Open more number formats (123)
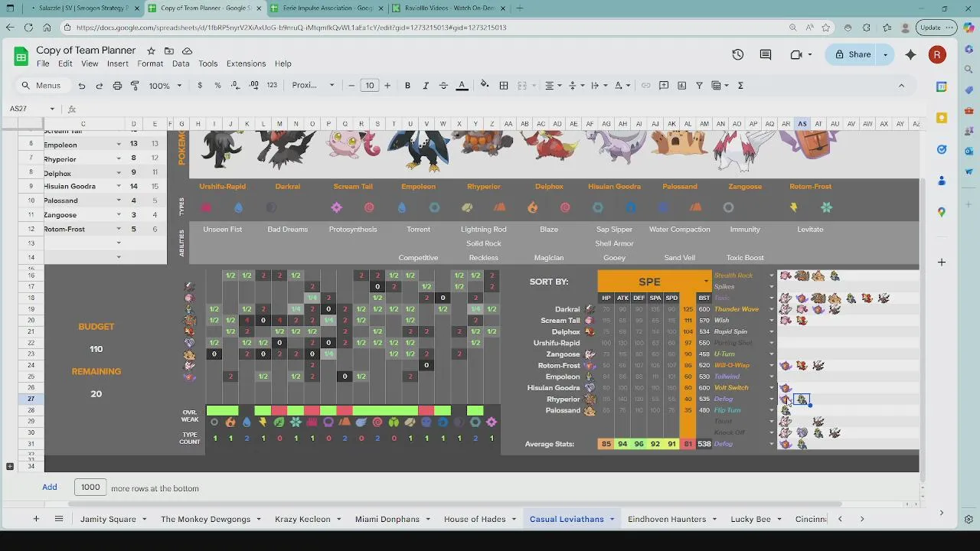 (272, 86)
